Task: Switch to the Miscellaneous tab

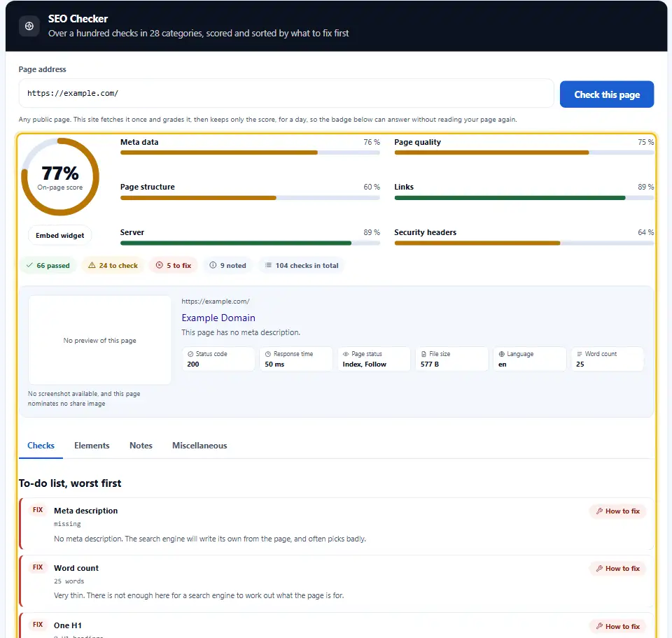Action: (x=199, y=446)
